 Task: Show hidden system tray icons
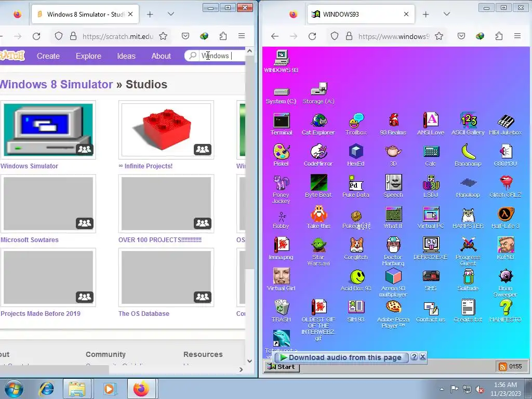point(442,389)
